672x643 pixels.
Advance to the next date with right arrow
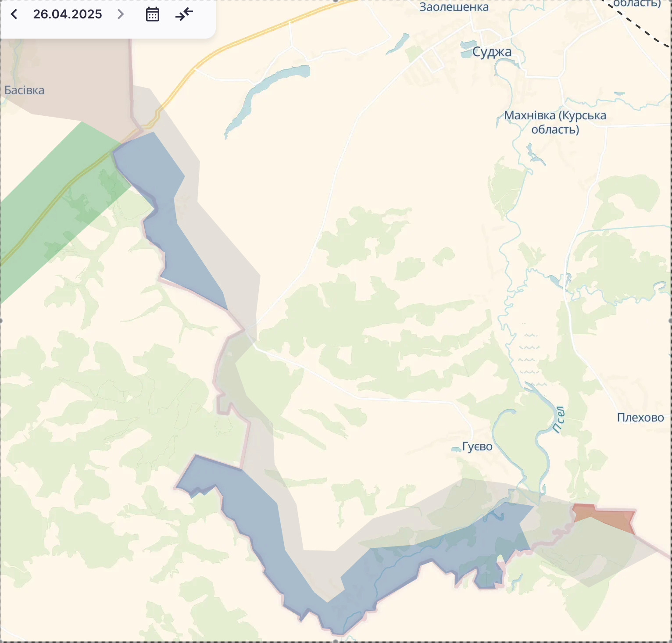(121, 14)
